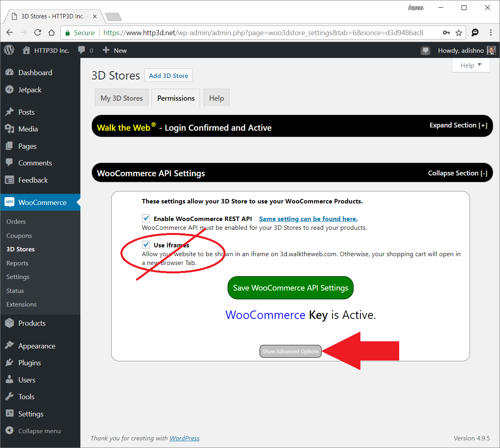This screenshot has height=448, width=500.
Task: Open a new browser tab
Action: pyautogui.click(x=113, y=17)
